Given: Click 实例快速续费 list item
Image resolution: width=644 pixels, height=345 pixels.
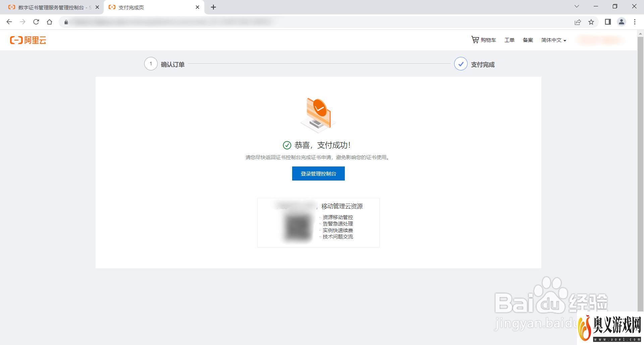Looking at the screenshot, I should (338, 230).
